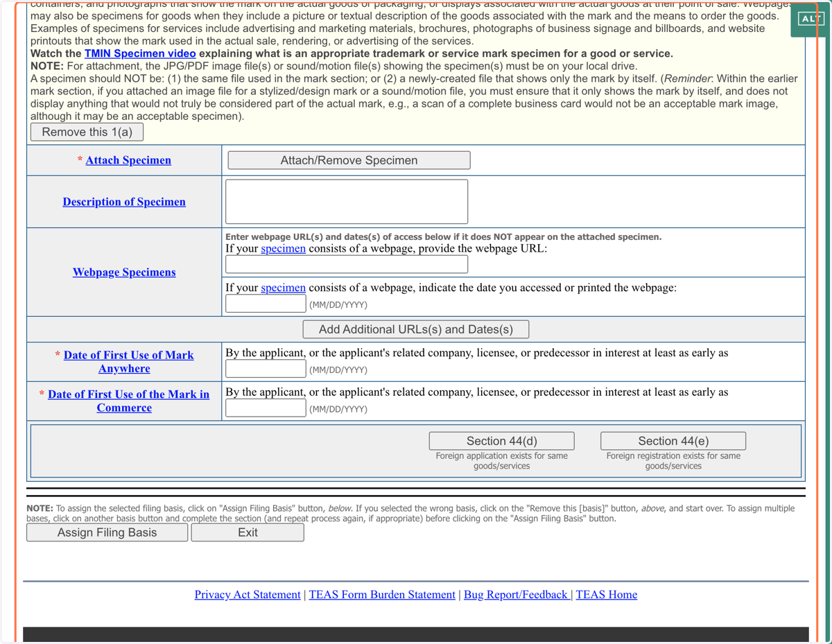Click Add Additional URLs(s) and Dates(s) button

[x=416, y=329]
